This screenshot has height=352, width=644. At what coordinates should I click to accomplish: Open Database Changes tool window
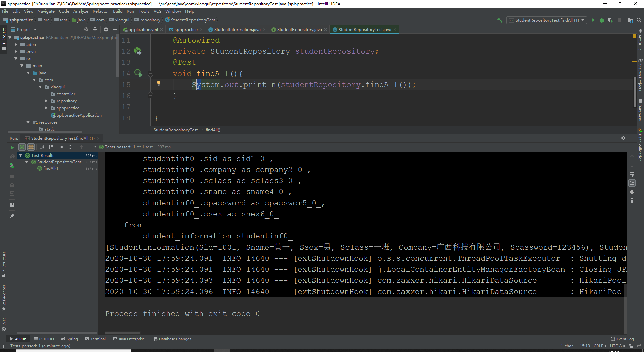pos(172,339)
